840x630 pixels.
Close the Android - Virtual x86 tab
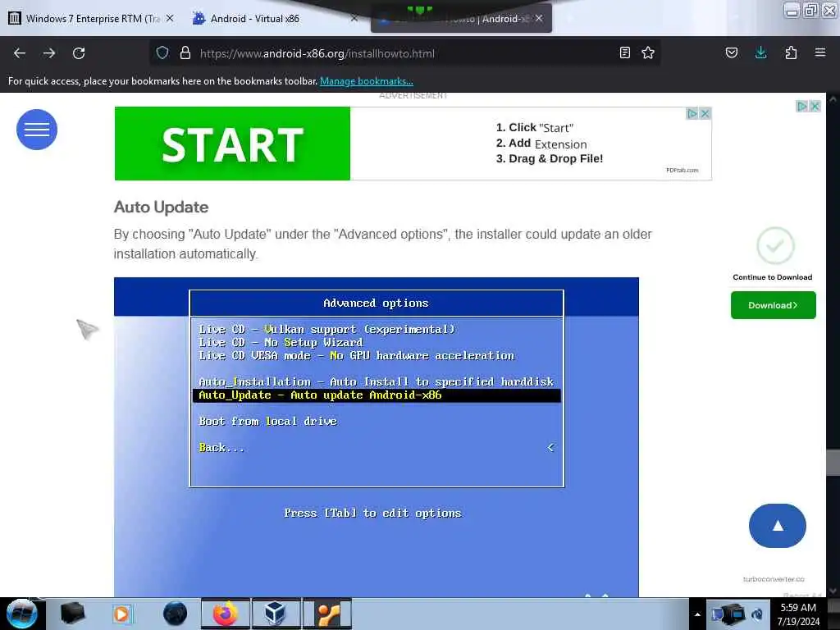(x=354, y=18)
